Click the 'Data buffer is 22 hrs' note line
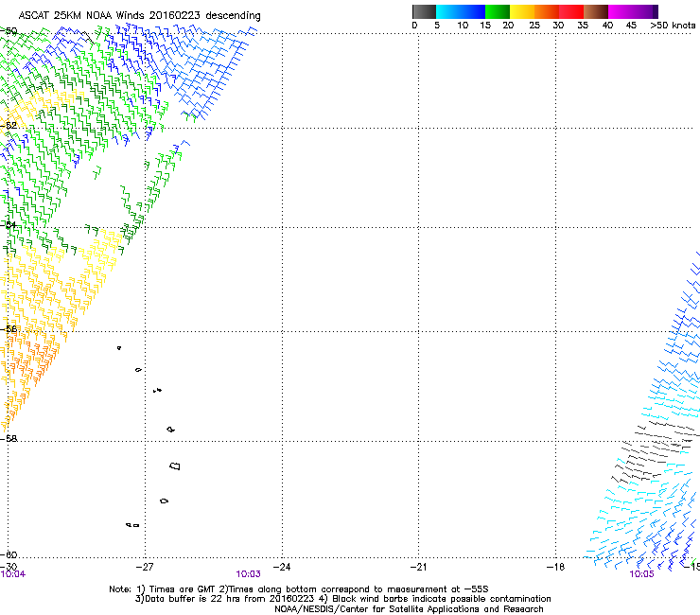The width and height of the screenshot is (700, 615). click(x=342, y=599)
